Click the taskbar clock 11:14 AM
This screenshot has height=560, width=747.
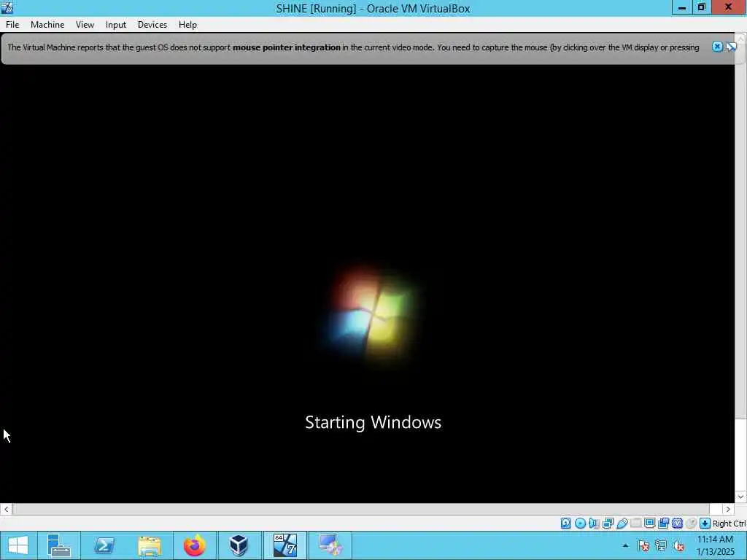(x=715, y=539)
